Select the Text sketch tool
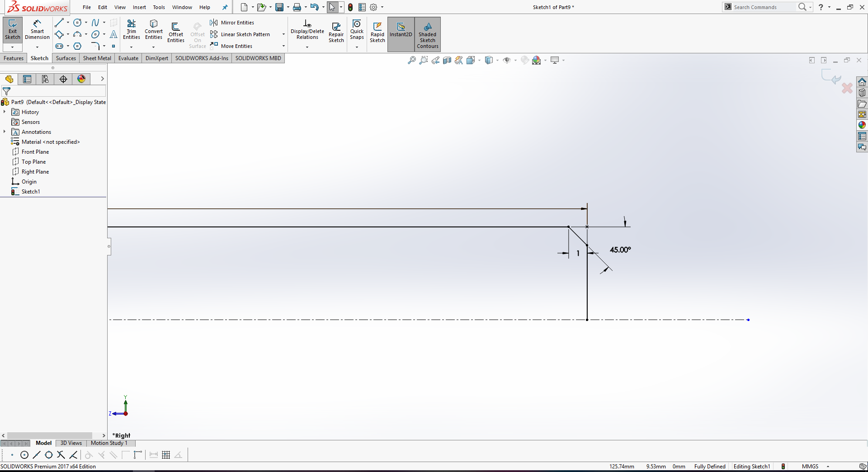This screenshot has height=472, width=868. [x=113, y=34]
